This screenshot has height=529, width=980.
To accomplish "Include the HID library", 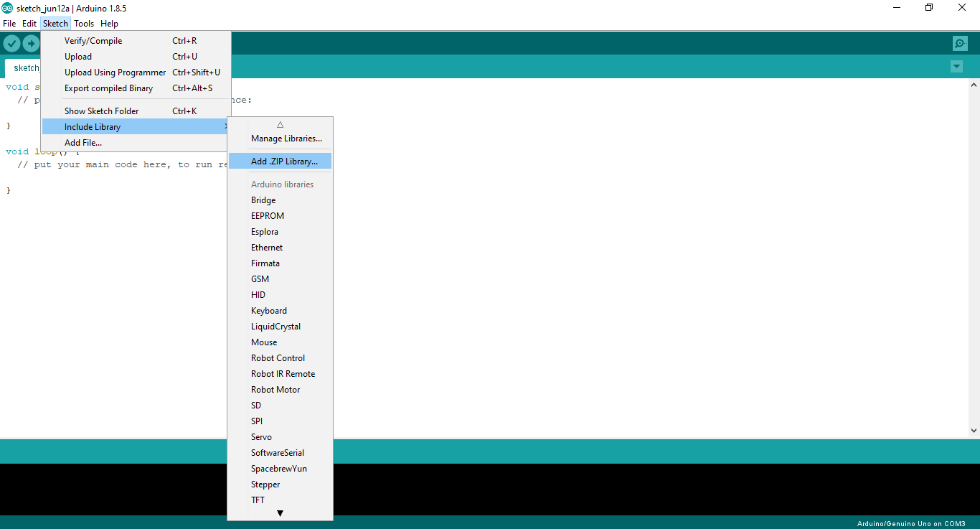I will [x=280, y=295].
